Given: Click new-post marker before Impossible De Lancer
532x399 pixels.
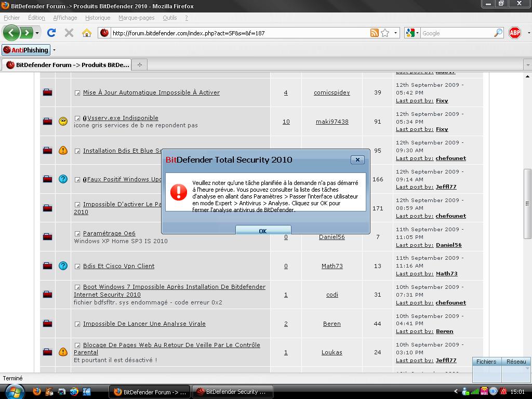Looking at the screenshot, I should [x=77, y=324].
